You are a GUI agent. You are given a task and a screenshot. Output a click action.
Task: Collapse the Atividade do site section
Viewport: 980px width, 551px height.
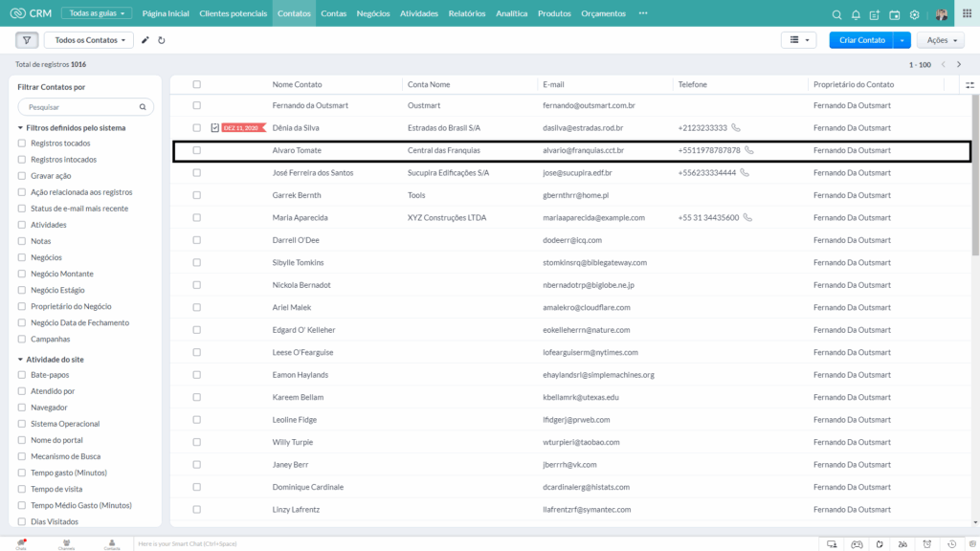point(20,360)
